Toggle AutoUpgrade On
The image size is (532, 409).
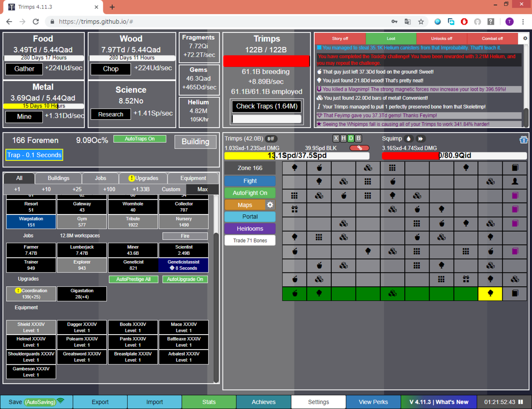185,279
